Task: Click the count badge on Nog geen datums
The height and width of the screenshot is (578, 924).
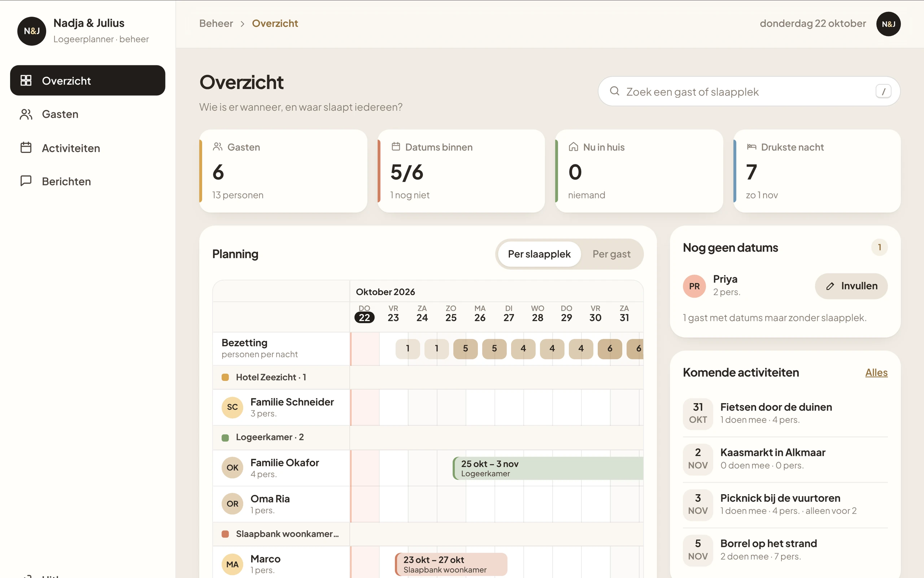Action: click(879, 247)
